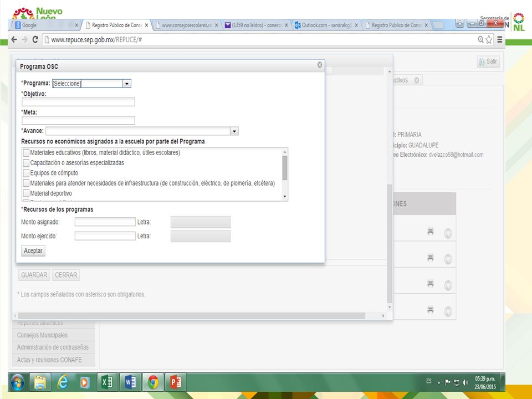532x399 pixels.
Task: Click second printer icon in list
Action: [x=431, y=258]
